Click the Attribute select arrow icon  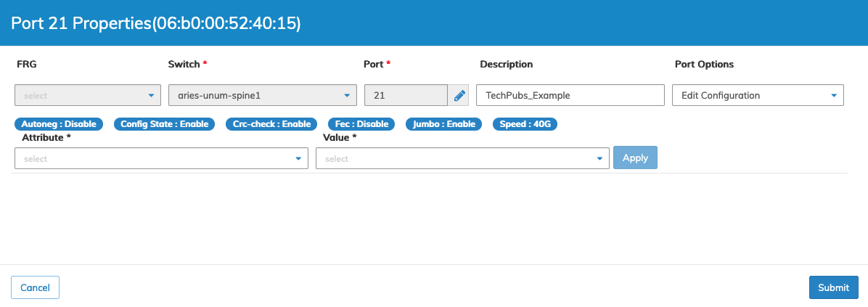pos(298,159)
